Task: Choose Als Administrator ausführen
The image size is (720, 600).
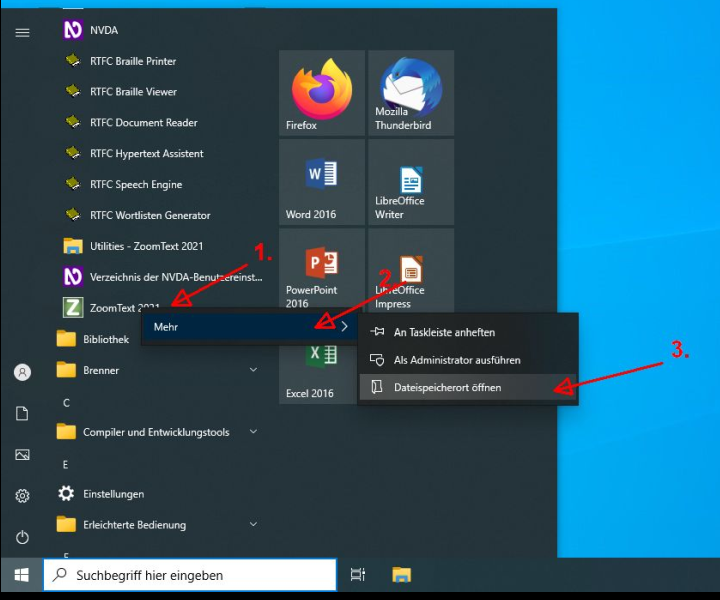Action: [x=468, y=360]
